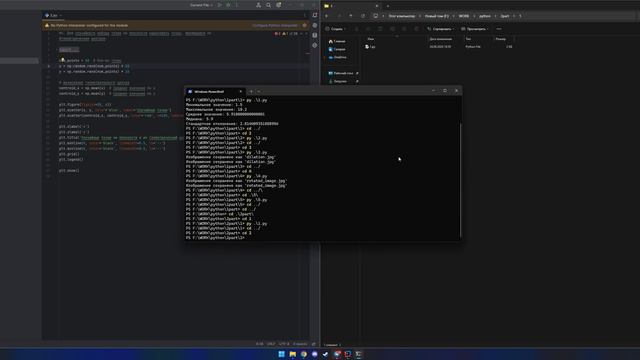Select the Explorer folder tab
Image resolution: width=640 pixels, height=360 pixels.
click(x=351, y=6)
